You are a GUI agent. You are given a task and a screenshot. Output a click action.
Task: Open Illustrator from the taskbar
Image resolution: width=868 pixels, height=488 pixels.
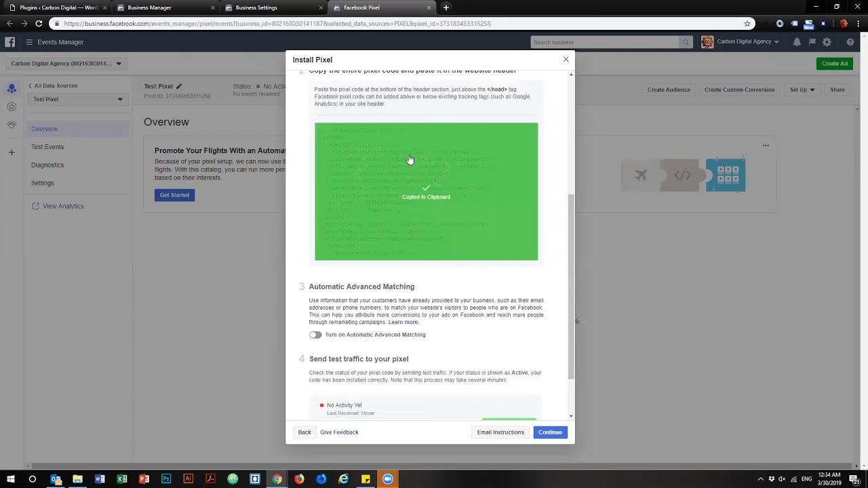[188, 479]
